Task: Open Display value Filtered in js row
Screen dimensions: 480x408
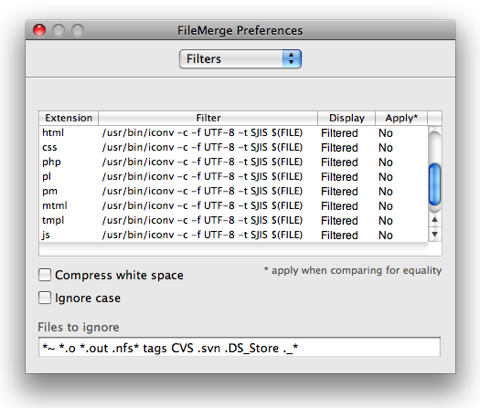Action: pos(339,235)
